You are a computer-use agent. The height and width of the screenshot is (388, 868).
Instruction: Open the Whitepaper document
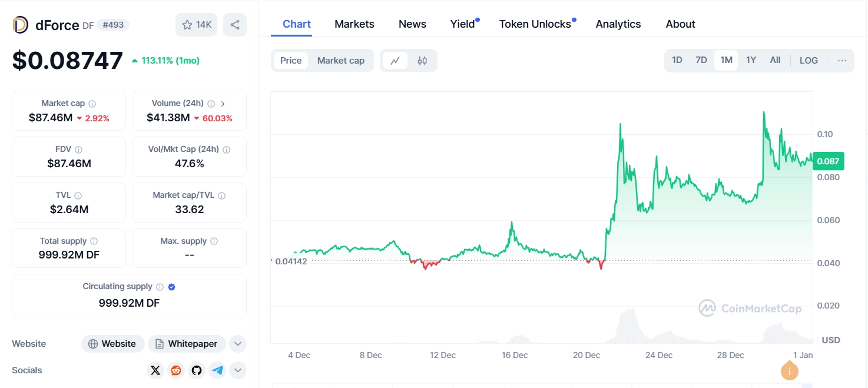point(187,344)
